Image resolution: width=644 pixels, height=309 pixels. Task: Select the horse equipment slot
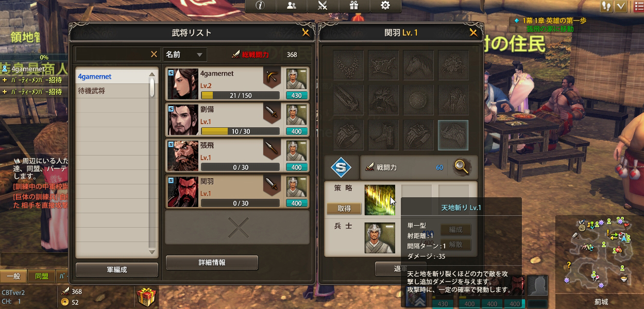coord(418,64)
